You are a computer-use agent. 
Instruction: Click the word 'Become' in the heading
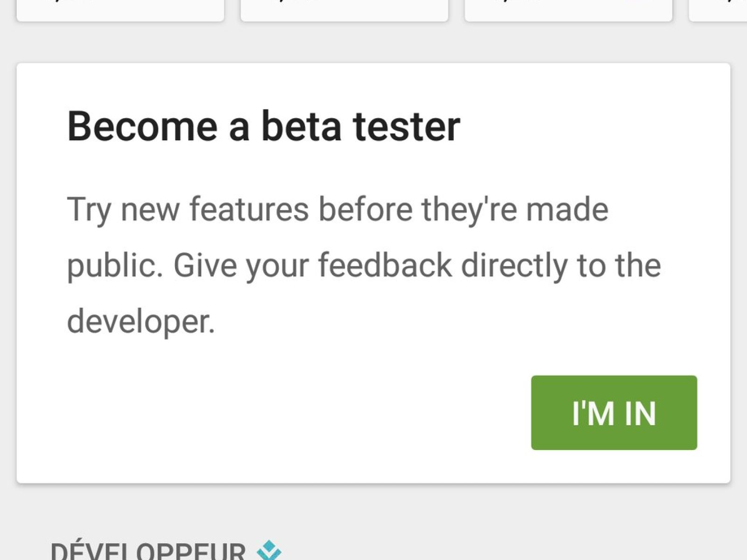click(142, 126)
